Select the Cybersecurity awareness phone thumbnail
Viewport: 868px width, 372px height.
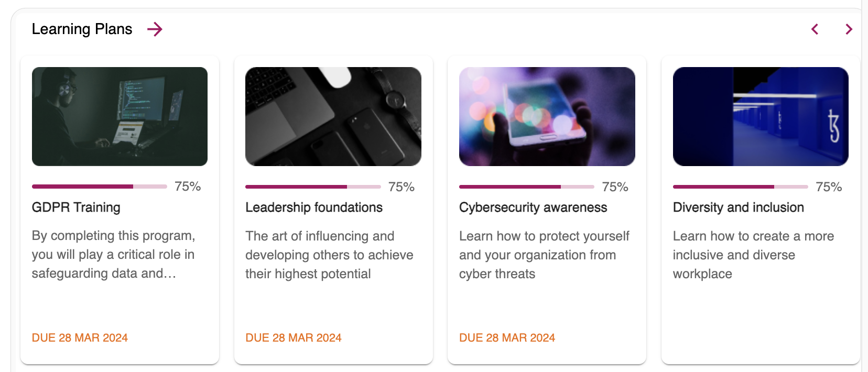pyautogui.click(x=547, y=116)
